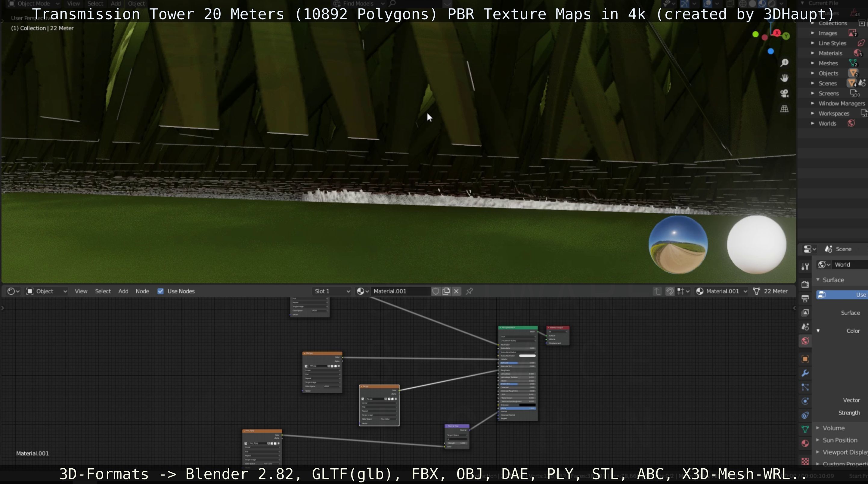Image resolution: width=868 pixels, height=484 pixels.
Task: Click new material copy icon
Action: [x=446, y=291]
